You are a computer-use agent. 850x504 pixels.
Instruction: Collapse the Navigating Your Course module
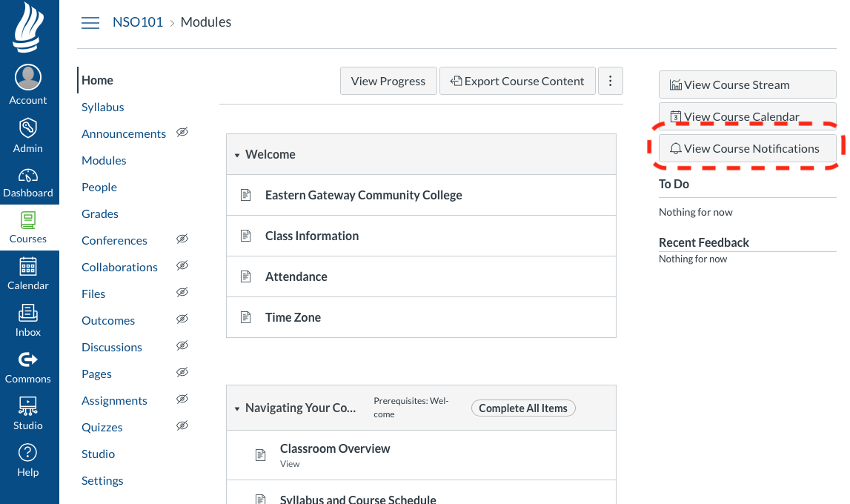pyautogui.click(x=237, y=408)
